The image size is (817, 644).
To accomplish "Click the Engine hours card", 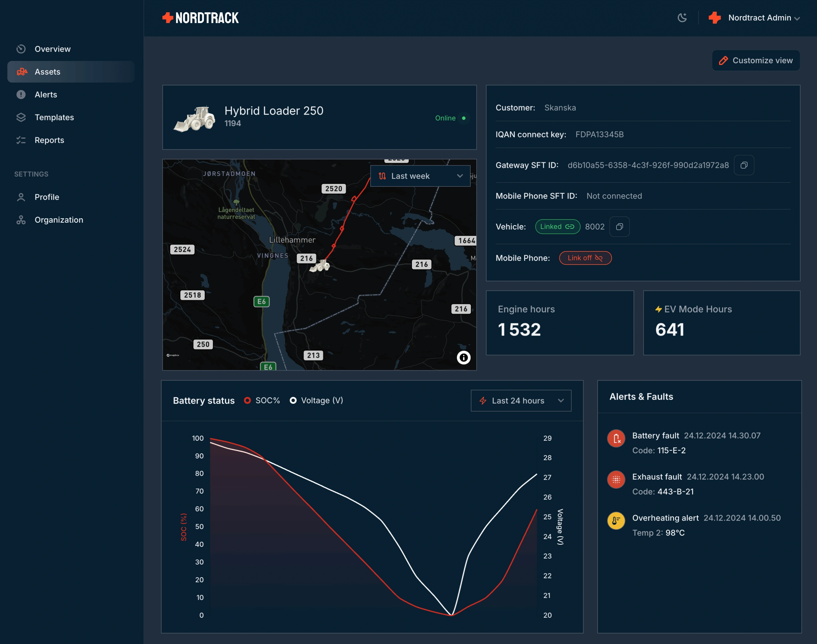I will [560, 323].
